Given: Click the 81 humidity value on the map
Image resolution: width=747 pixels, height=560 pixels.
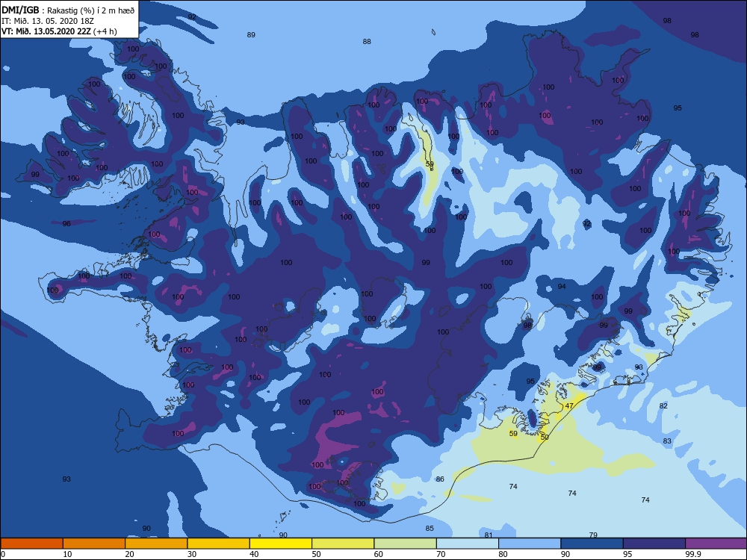Looking at the screenshot, I should coord(489,535).
